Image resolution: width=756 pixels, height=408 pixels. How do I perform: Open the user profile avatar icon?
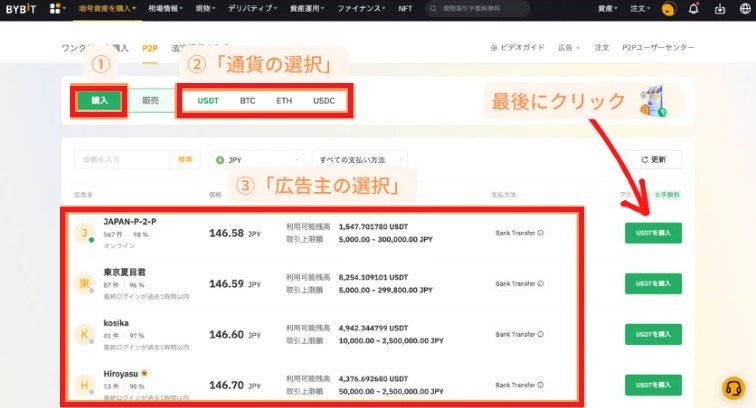[668, 9]
